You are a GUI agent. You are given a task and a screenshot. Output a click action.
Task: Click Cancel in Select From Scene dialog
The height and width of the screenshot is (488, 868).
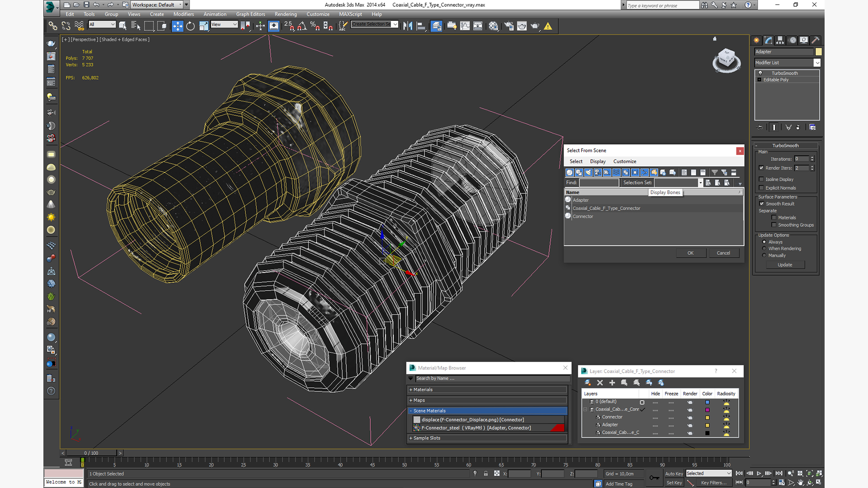pos(723,253)
